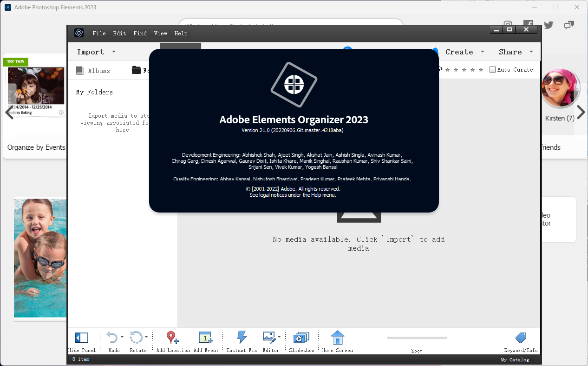Image resolution: width=588 pixels, height=366 pixels.
Task: Click the chat bubbles feedback icon in the Photoshop Elements window
Action: coord(569,25)
